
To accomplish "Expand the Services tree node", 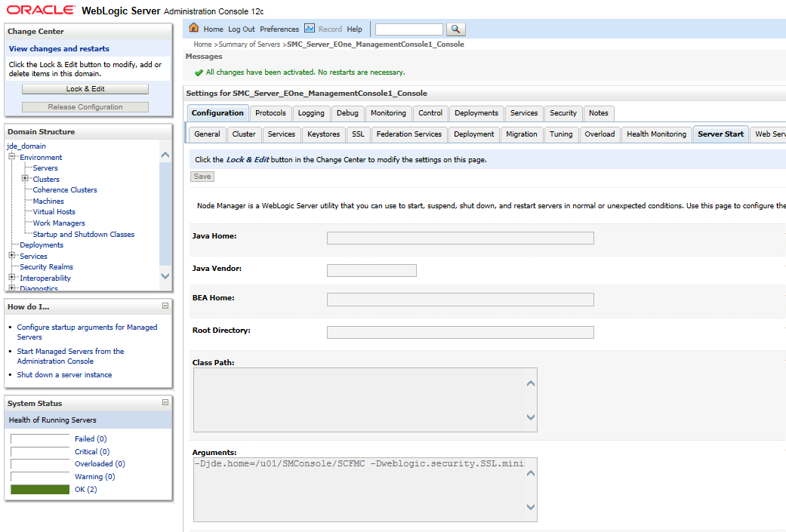I will (x=12, y=256).
